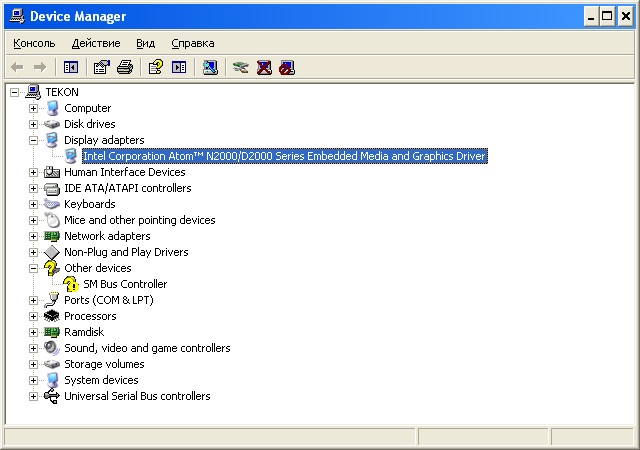Viewport: 640px width, 450px height.
Task: Click Scan for hardware changes icon
Action: 210,67
